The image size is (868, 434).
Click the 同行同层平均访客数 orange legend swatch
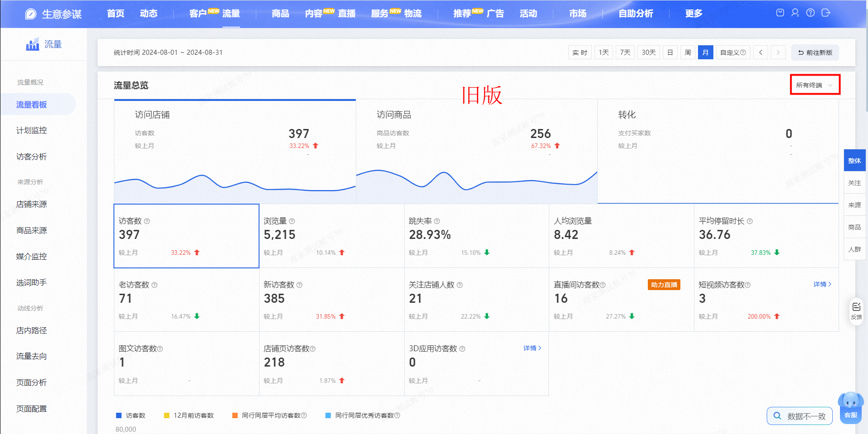click(x=235, y=415)
